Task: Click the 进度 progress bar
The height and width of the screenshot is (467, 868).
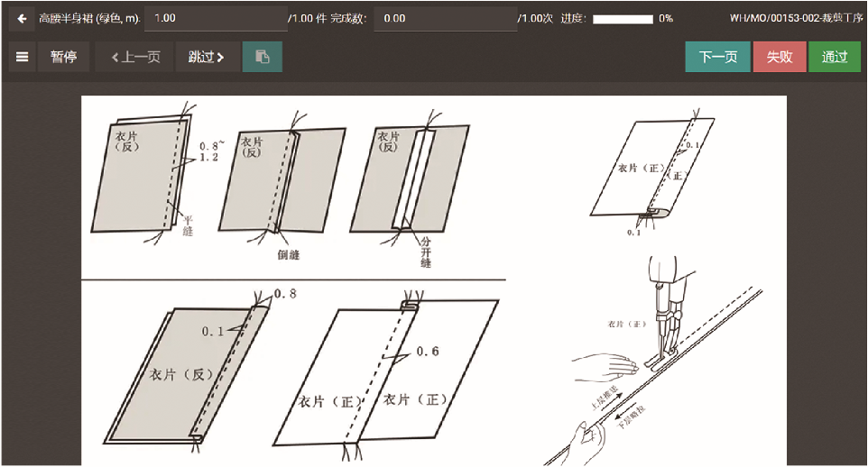Action: coord(623,18)
